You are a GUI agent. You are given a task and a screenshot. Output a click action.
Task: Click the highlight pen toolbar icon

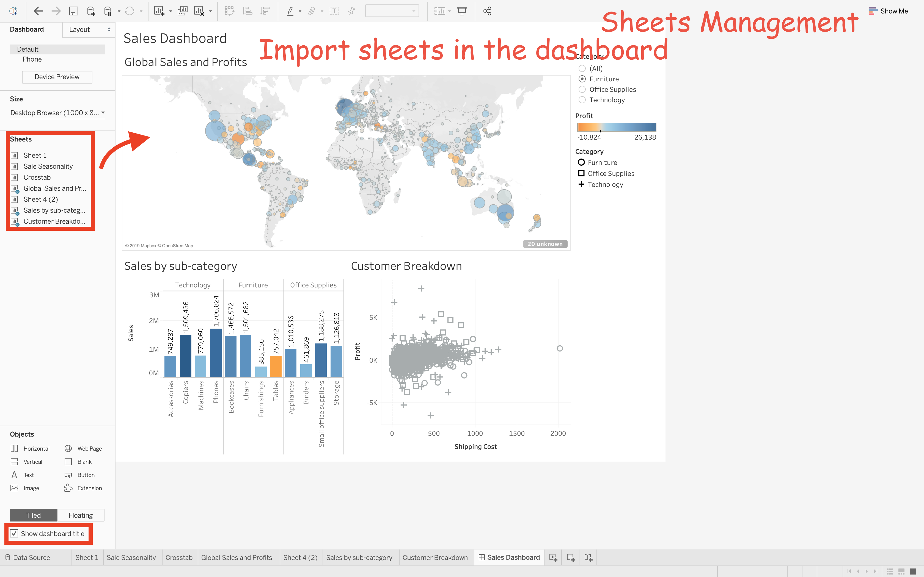tap(290, 11)
